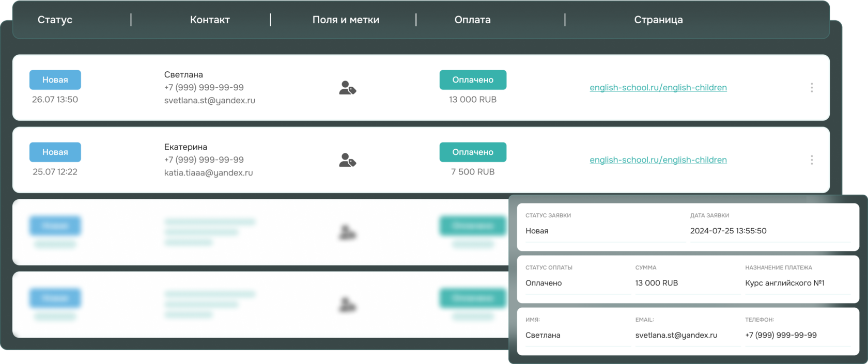
Task: Click blurred person-tag icon in third row
Action: (x=347, y=232)
